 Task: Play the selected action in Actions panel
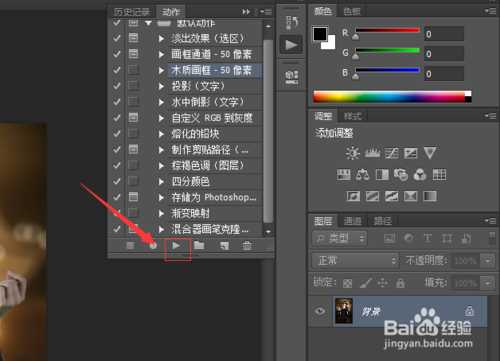(x=176, y=246)
